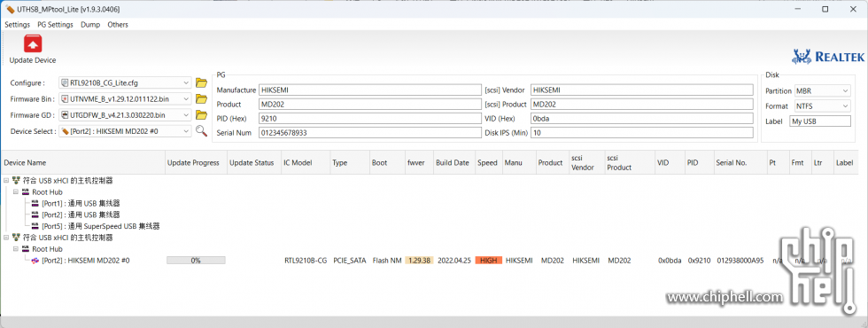868x328 pixels.
Task: Select the first [Port2] USB hub row
Action: (x=81, y=215)
